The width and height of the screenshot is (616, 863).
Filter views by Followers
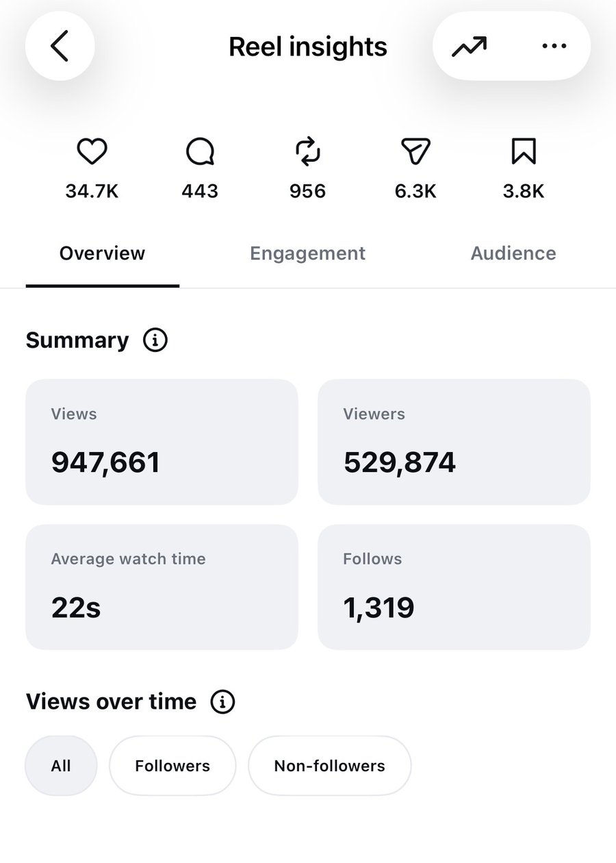[x=172, y=766]
